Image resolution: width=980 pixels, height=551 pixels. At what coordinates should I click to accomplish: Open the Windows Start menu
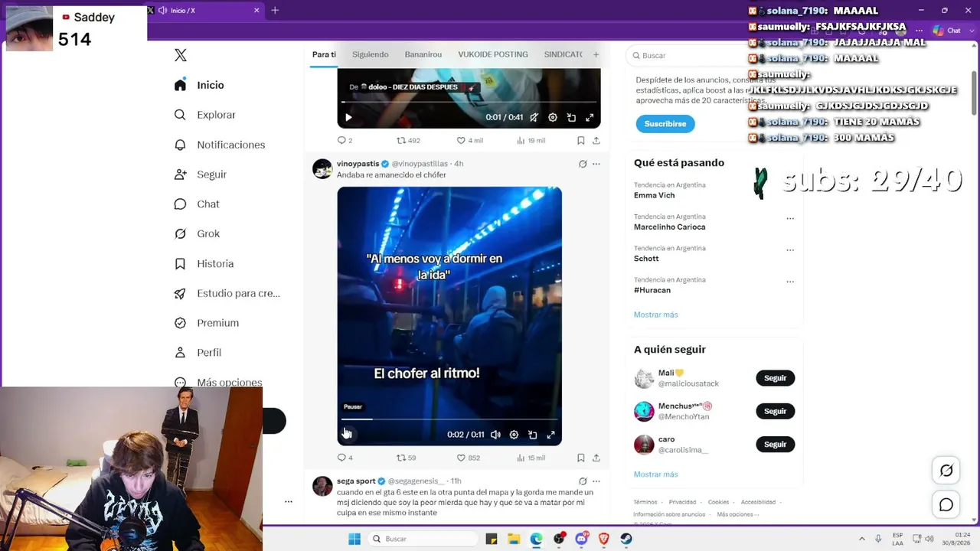(354, 539)
